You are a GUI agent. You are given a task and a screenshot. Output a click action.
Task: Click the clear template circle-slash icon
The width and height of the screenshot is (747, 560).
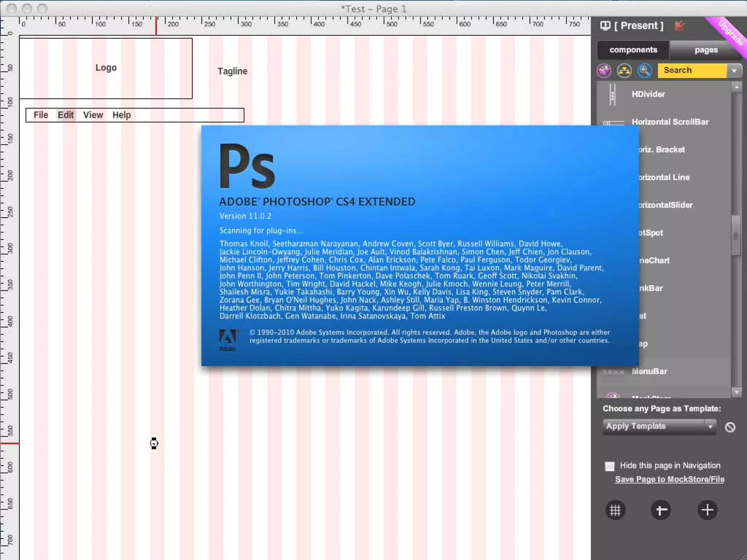[x=730, y=427]
